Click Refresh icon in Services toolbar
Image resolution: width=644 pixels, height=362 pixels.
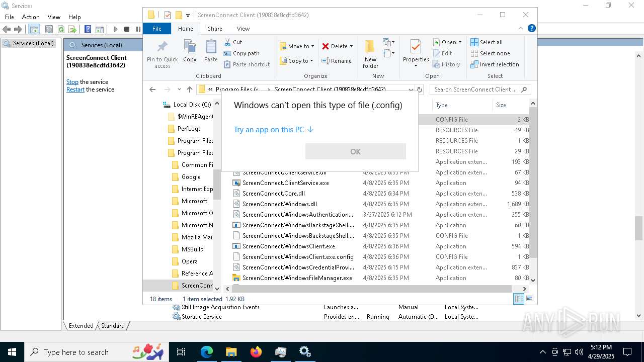coord(61,30)
